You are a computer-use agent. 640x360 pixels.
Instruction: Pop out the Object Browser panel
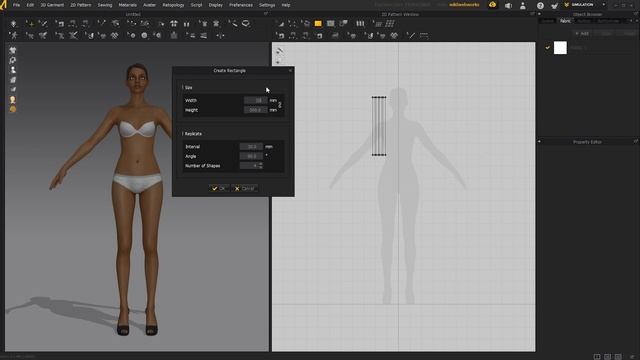coord(636,14)
